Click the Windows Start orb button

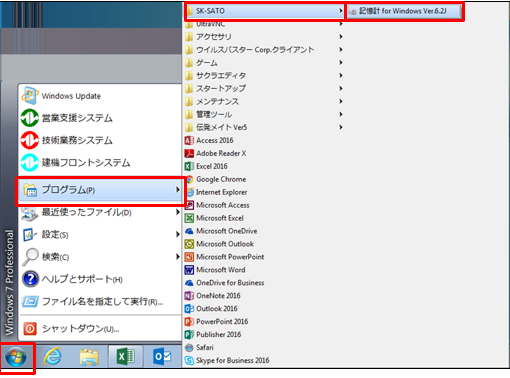(16, 357)
